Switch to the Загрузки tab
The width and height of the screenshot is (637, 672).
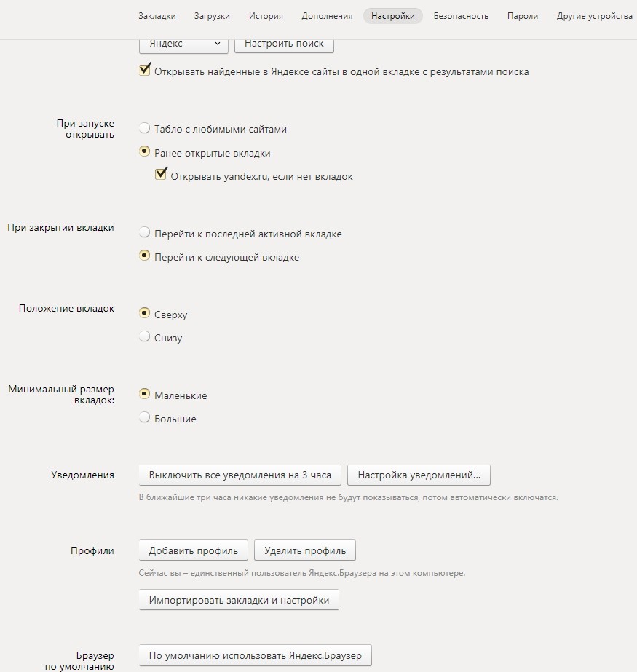tap(213, 16)
